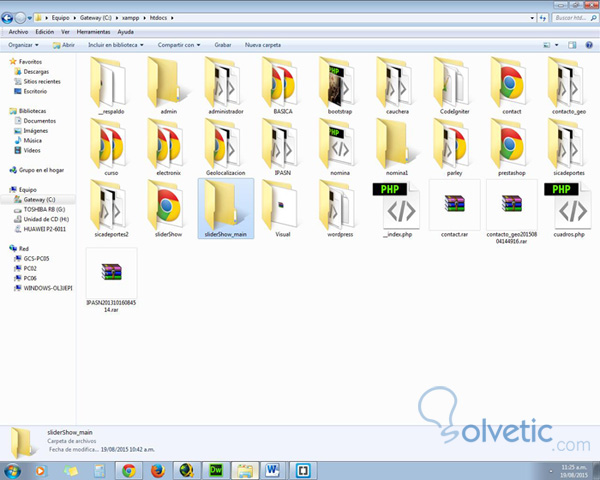Open the Archivo menu
The width and height of the screenshot is (600, 480).
pos(18,32)
